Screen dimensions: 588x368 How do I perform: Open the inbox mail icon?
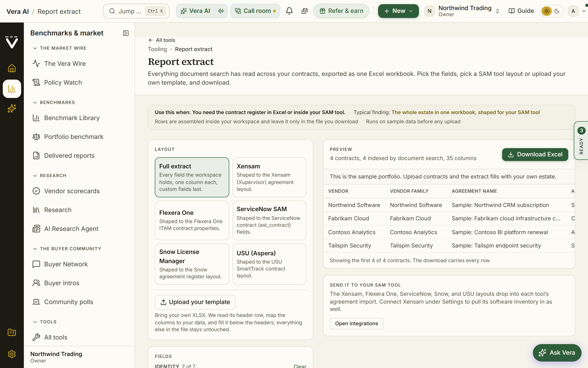click(304, 11)
